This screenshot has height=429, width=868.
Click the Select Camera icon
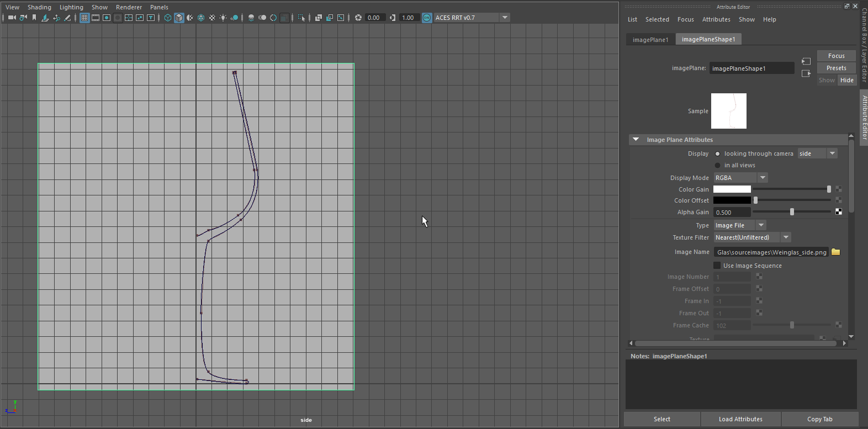coord(12,18)
